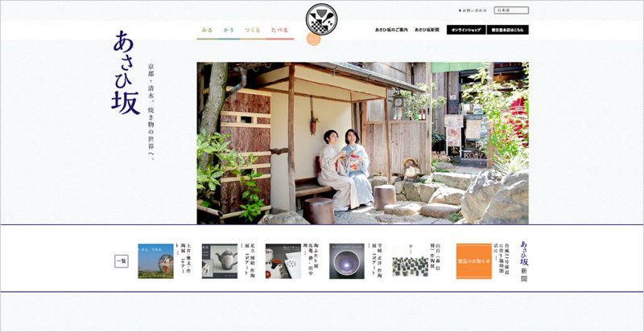Image resolution: width=644 pixels, height=332 pixels.
Task: Open the かう navigation tab
Action: [x=230, y=30]
